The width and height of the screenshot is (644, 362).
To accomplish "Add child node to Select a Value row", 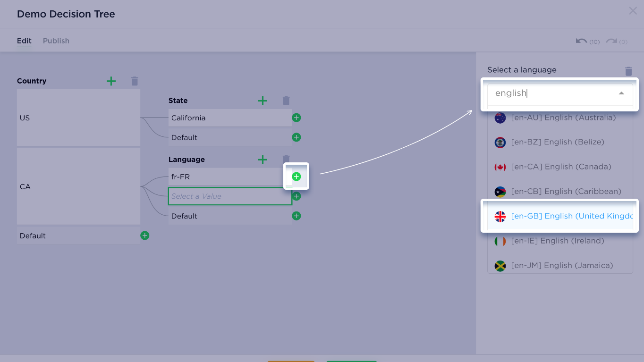I will click(x=297, y=196).
